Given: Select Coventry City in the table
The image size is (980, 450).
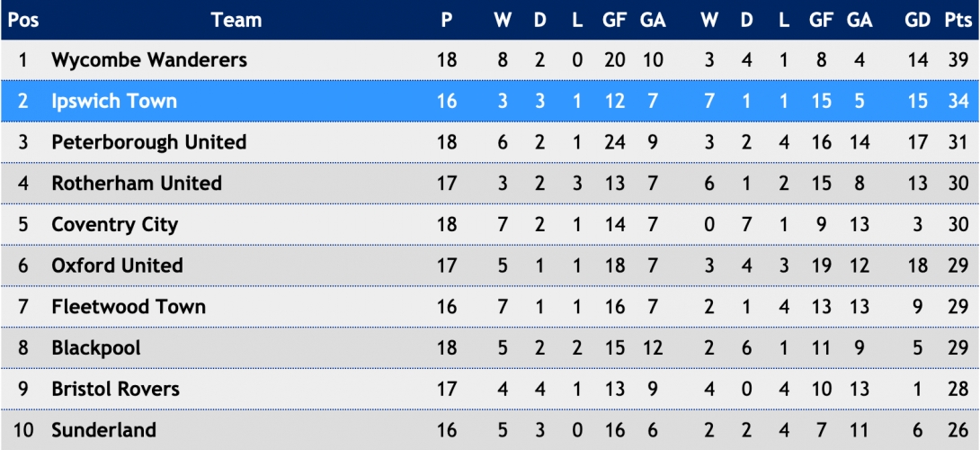Looking at the screenshot, I should tap(114, 225).
